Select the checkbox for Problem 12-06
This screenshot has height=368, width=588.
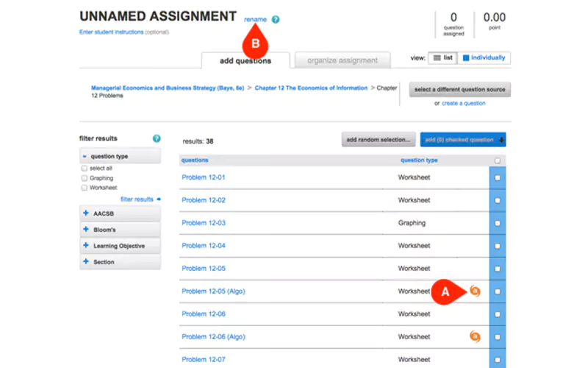coord(498,314)
